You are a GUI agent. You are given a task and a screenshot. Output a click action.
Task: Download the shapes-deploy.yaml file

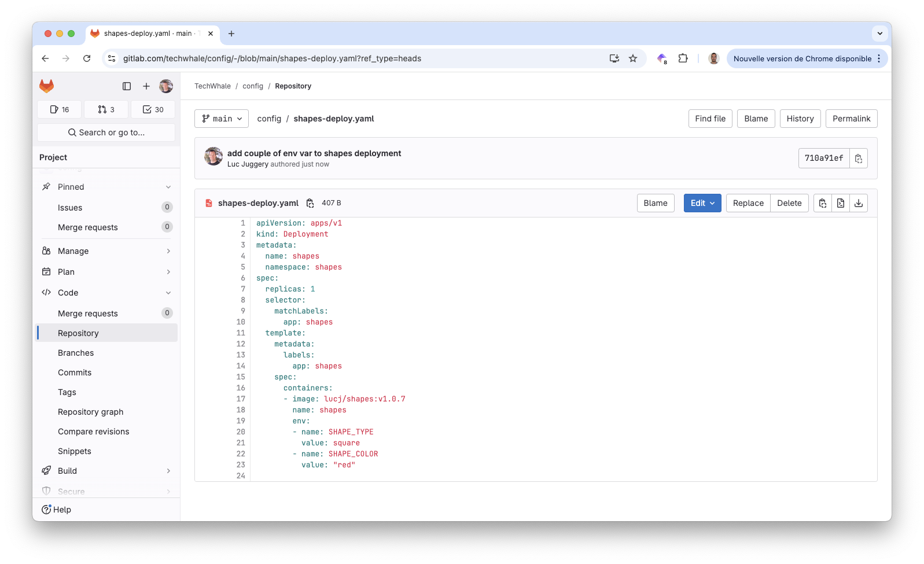click(859, 203)
